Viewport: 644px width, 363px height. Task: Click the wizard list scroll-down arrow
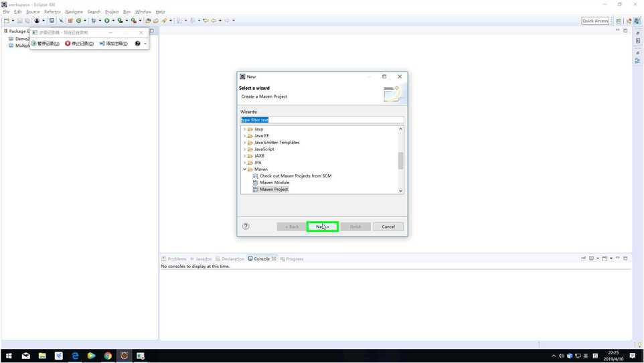coord(400,191)
